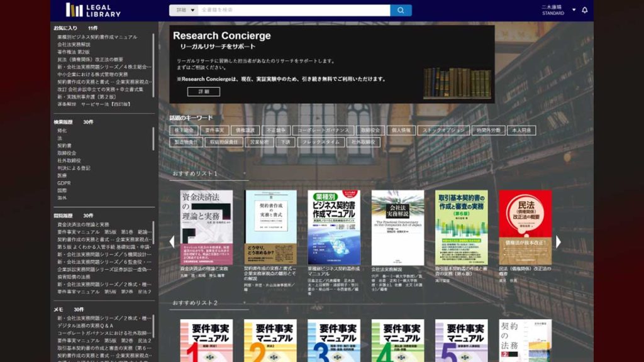Screen dimensions: 644x362
Task: Open favorite 逐条解説 サービサー法
Action: pos(94,104)
